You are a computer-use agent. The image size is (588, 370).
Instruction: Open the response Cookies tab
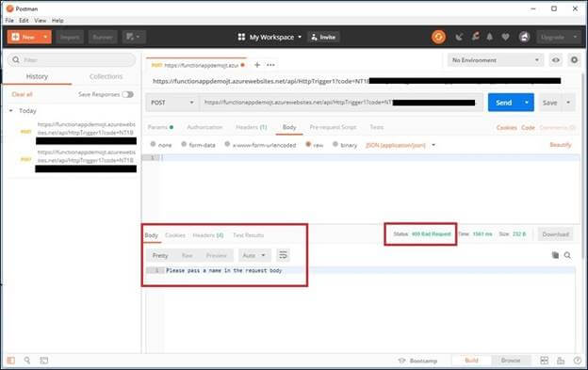click(175, 235)
